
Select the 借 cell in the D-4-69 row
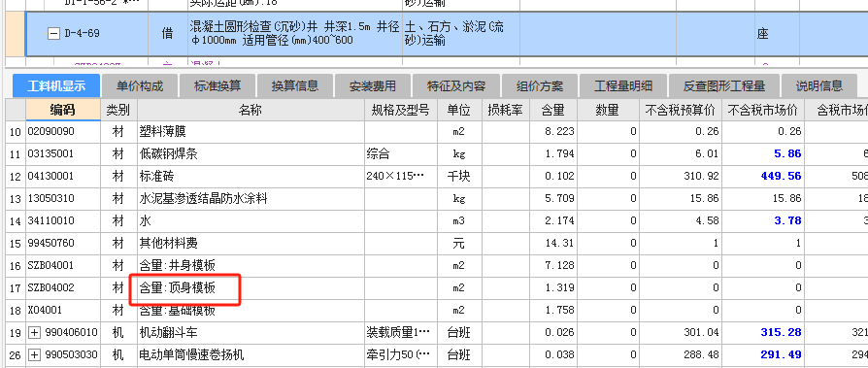point(168,34)
